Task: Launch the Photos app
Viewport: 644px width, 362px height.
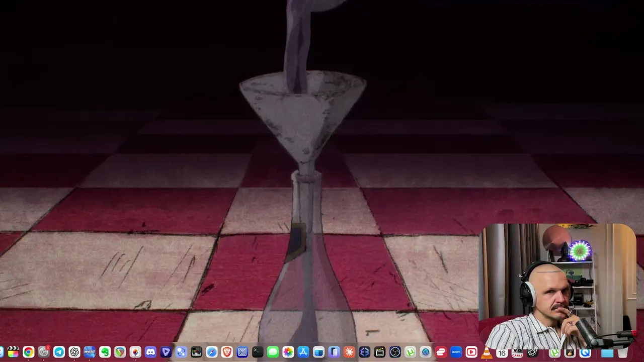Action: tap(288, 352)
